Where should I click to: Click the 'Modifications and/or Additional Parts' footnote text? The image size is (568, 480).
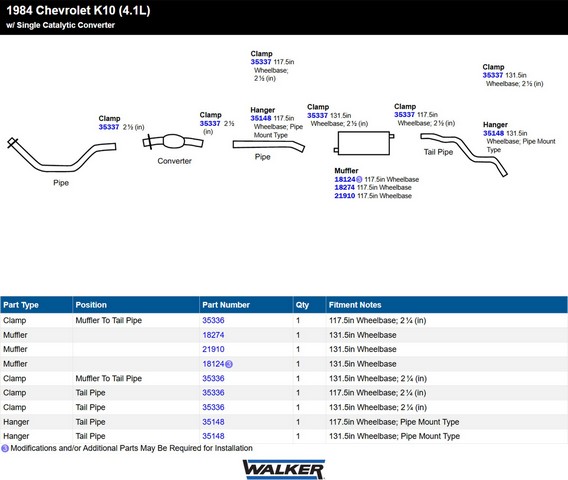click(x=131, y=448)
